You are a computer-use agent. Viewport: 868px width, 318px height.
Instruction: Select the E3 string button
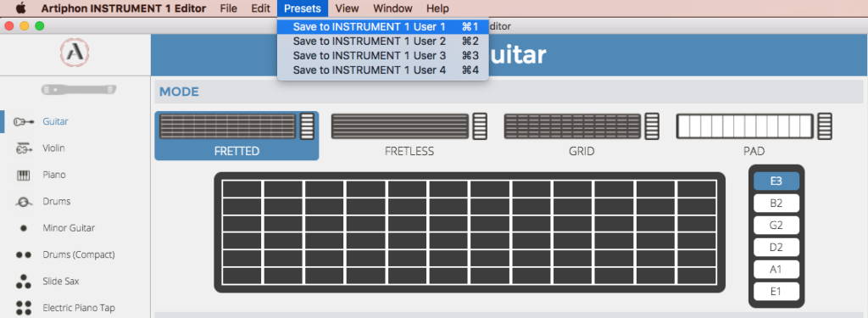point(776,181)
